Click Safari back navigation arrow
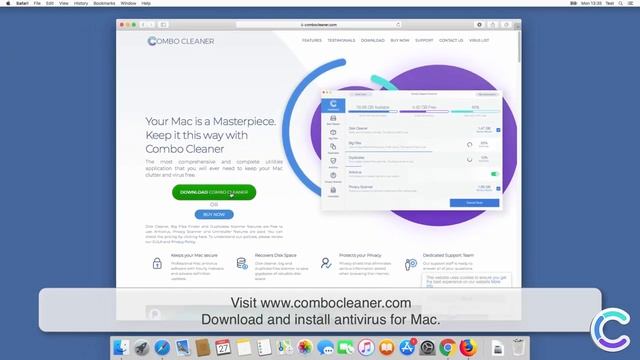 143,25
